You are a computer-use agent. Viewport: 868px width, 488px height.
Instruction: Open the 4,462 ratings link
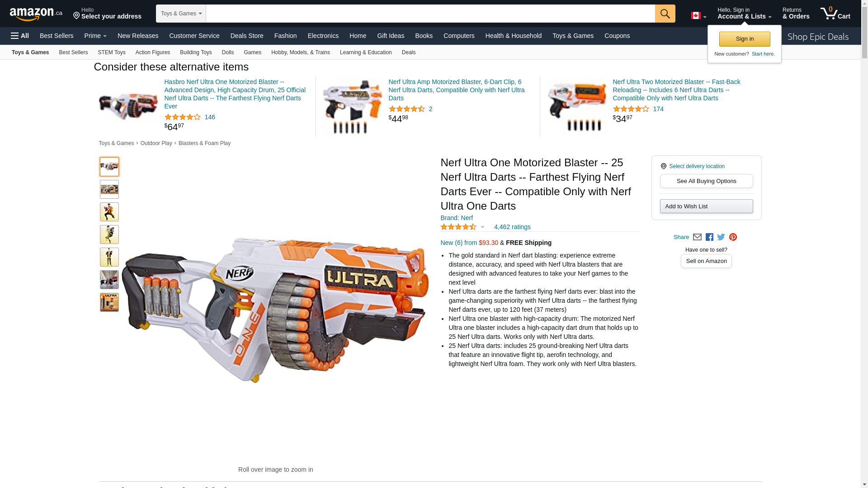(512, 227)
